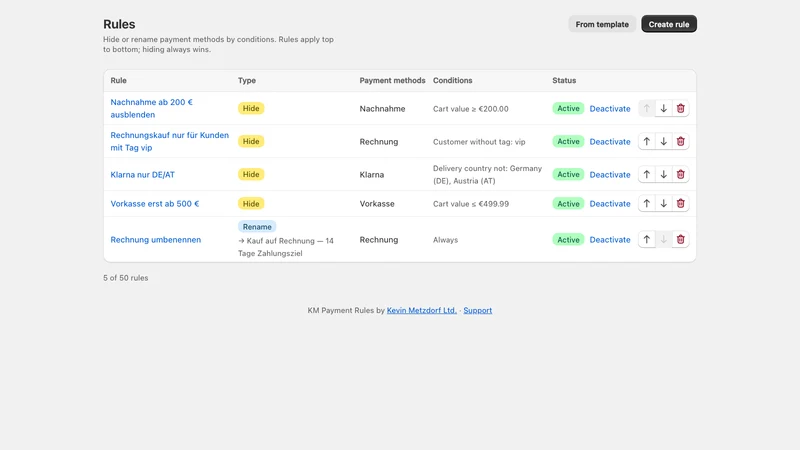Select the Status column header

[x=564, y=81]
